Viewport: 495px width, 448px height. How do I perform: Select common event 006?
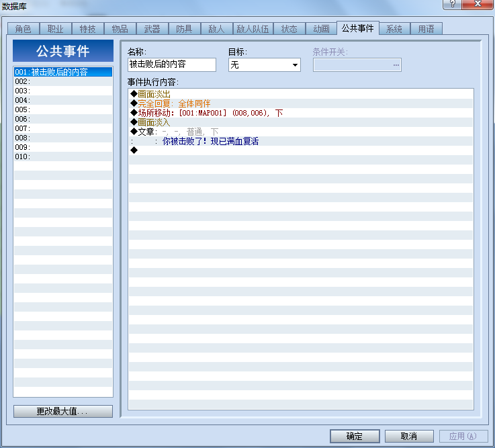click(63, 119)
